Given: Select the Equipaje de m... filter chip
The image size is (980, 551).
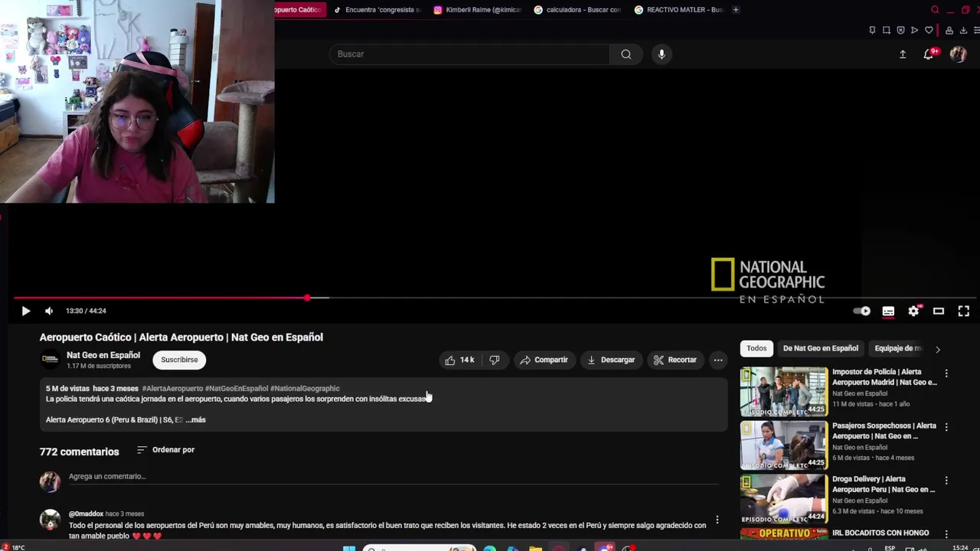Looking at the screenshot, I should (897, 348).
